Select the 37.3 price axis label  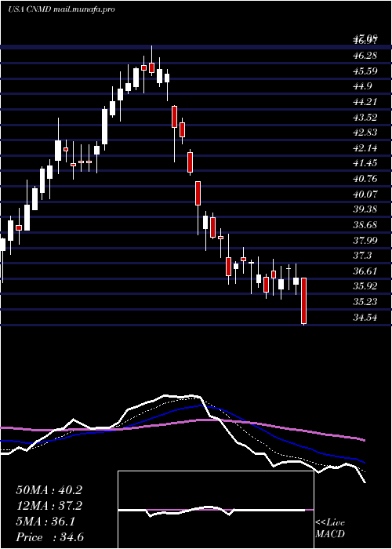coord(362,256)
